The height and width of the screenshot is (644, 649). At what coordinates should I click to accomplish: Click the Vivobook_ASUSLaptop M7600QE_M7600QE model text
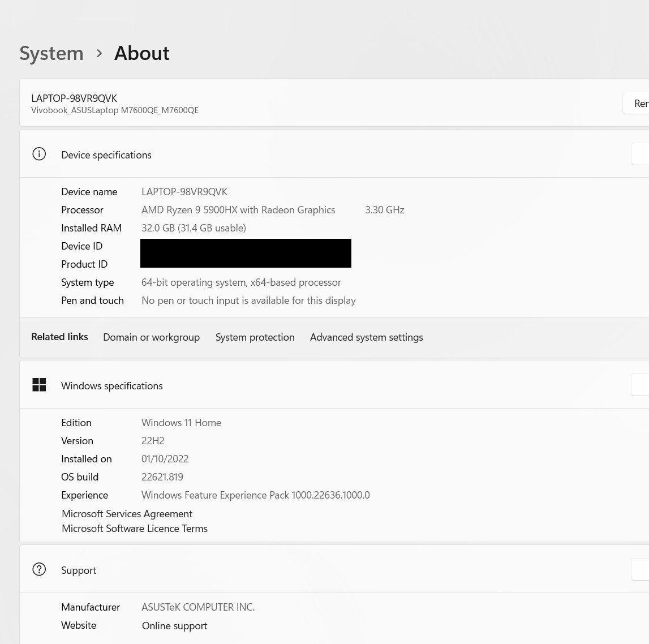(115, 110)
